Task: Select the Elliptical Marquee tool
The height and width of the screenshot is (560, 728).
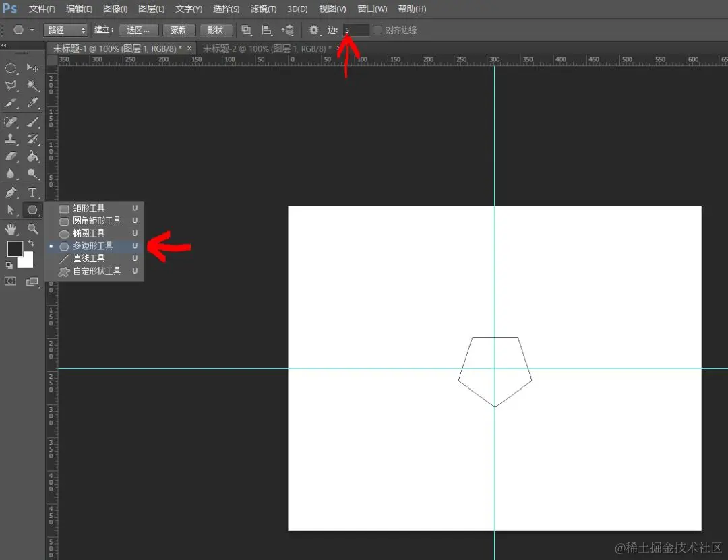Action: (x=11, y=68)
